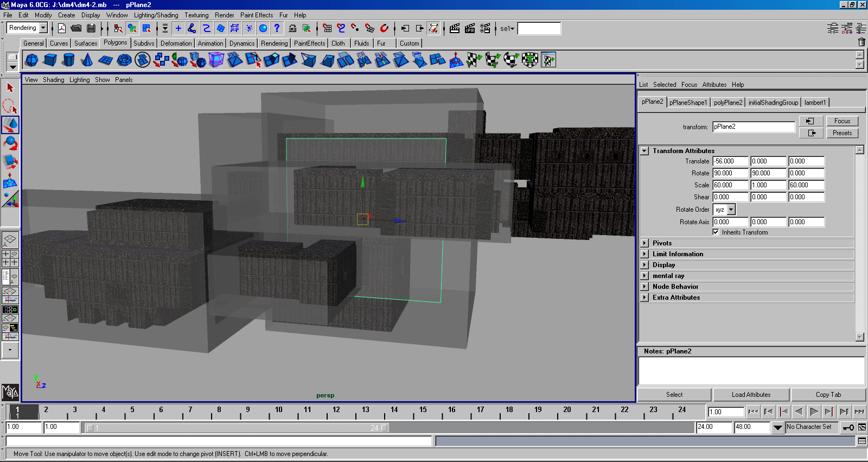Open the render globals icon

485,28
